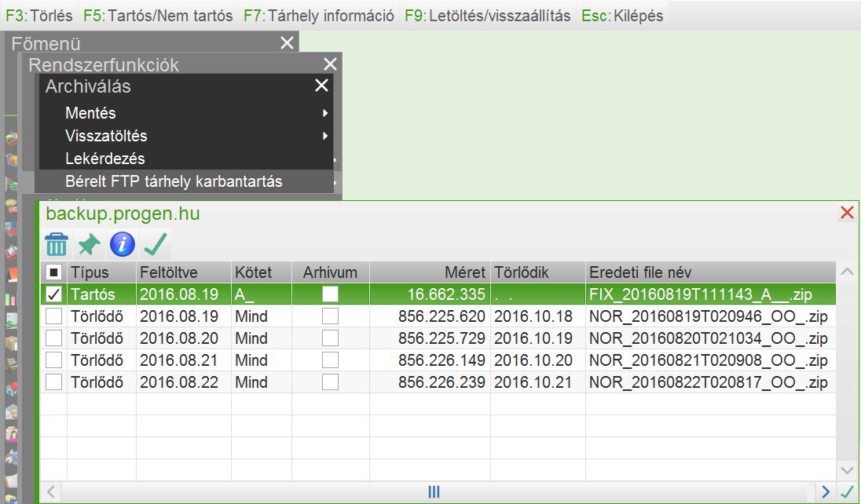861x504 pixels.
Task: Uncheck the Tartós row selection checkbox
Action: tap(53, 294)
